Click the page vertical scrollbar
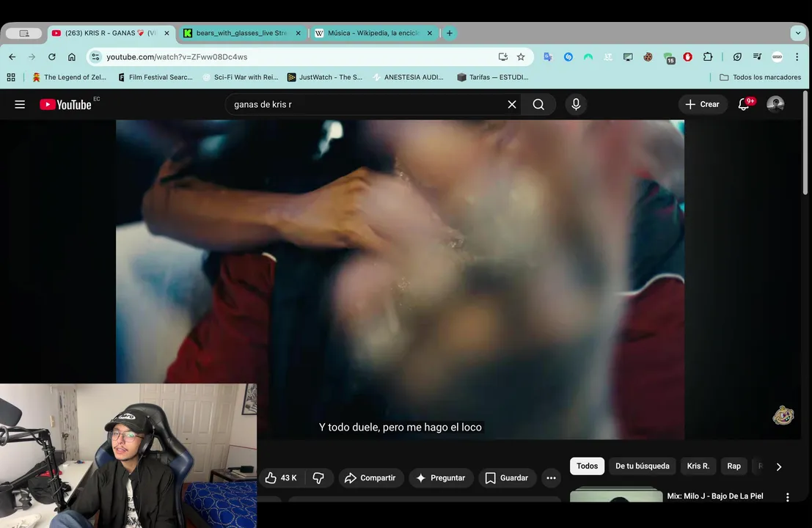The height and width of the screenshot is (528, 812). click(x=805, y=142)
